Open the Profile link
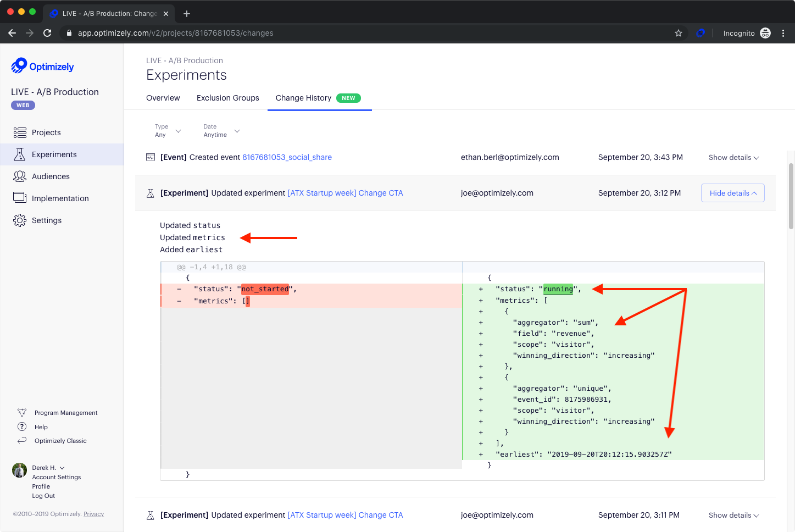 point(41,486)
